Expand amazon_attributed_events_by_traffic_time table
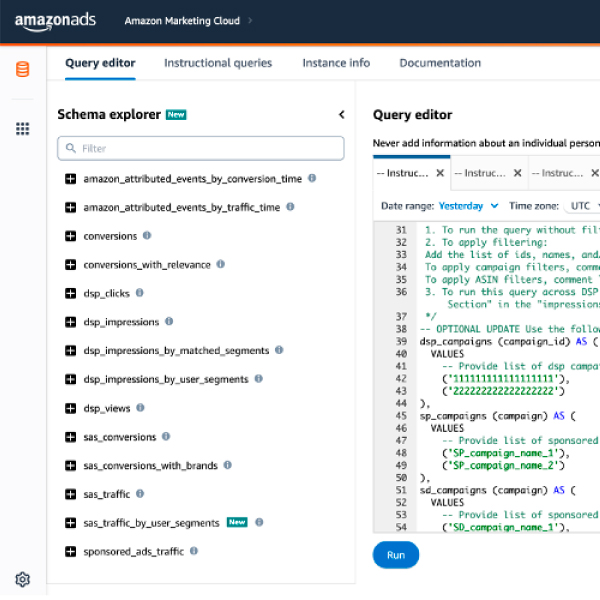Screen dimensions: 600x600 coord(70,207)
